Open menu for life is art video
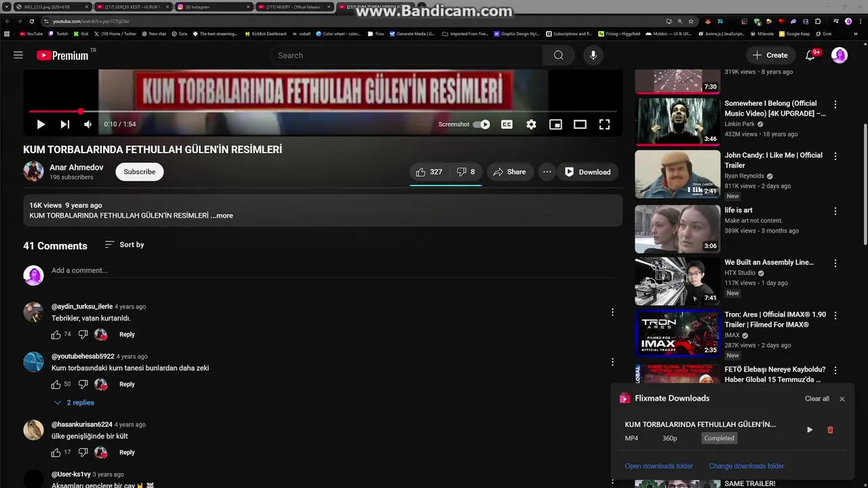 835,211
